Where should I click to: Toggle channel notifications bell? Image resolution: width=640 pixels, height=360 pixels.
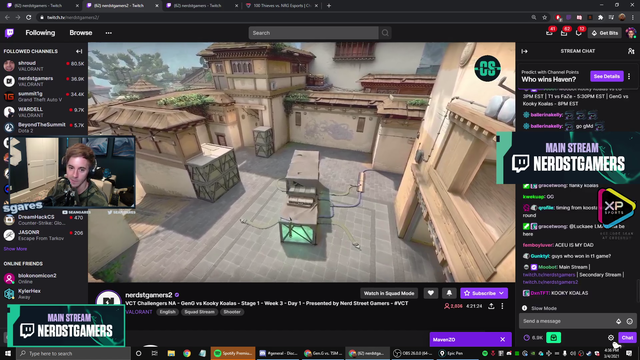click(449, 293)
